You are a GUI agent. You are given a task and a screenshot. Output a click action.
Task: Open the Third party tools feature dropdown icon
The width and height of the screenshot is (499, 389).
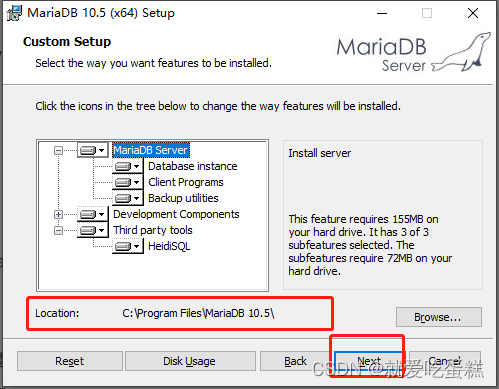(x=93, y=230)
